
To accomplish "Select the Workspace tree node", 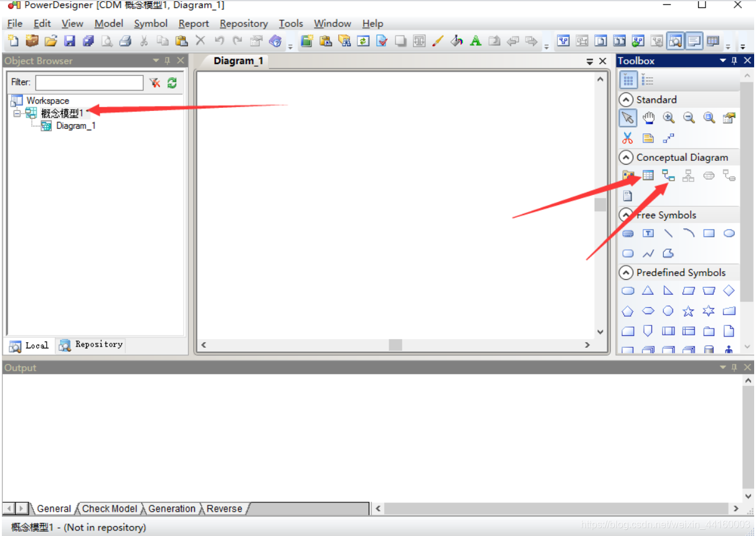I will tap(47, 100).
